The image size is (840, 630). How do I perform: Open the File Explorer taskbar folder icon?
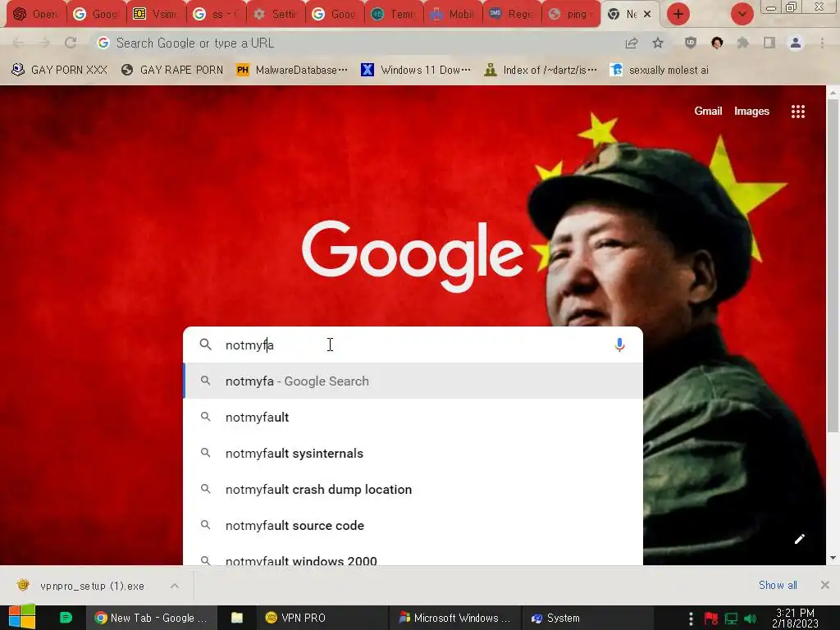(x=237, y=618)
